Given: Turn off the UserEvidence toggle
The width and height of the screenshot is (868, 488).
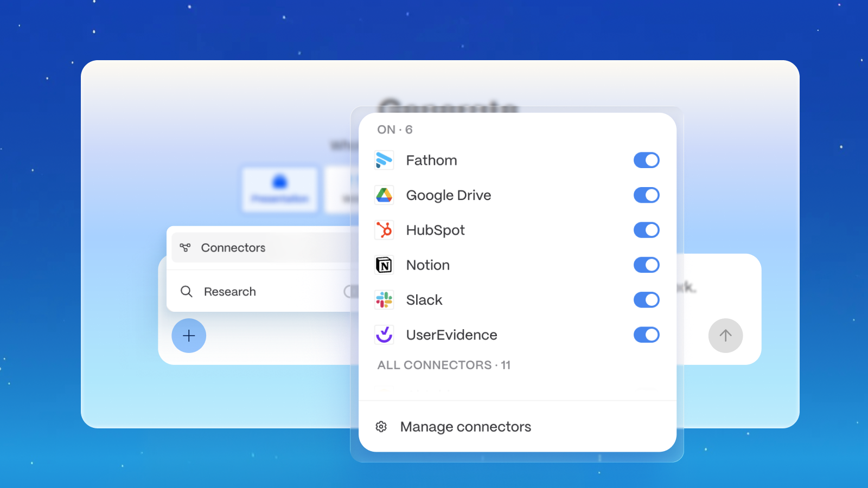Looking at the screenshot, I should point(647,335).
